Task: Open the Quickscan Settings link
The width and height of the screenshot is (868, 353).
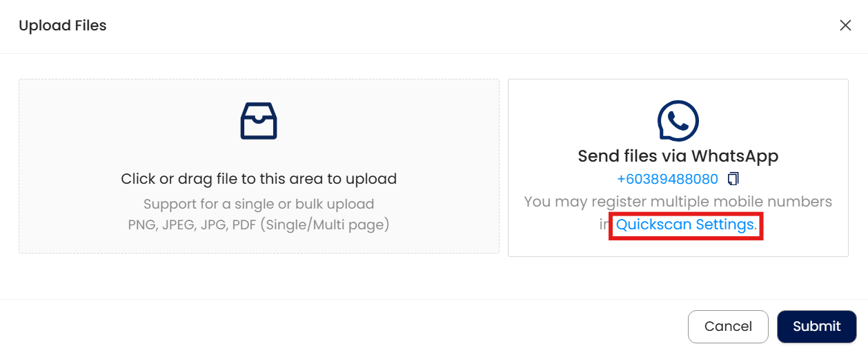Action: point(684,225)
